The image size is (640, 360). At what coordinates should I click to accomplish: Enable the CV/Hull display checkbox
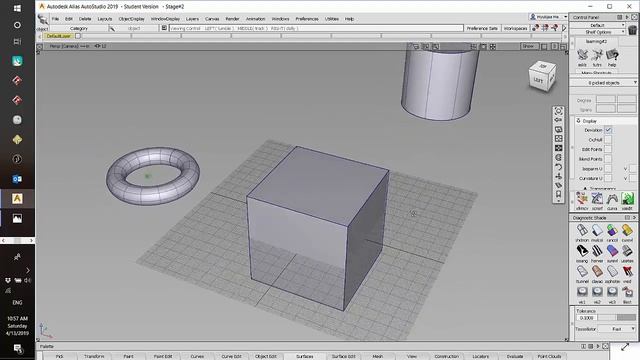point(608,140)
